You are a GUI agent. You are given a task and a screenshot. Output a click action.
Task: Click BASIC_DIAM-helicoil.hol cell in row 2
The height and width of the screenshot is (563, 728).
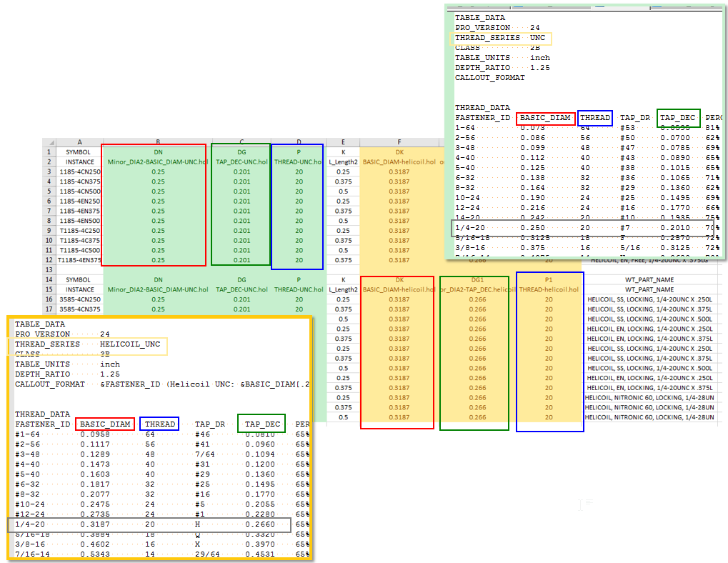(x=399, y=162)
